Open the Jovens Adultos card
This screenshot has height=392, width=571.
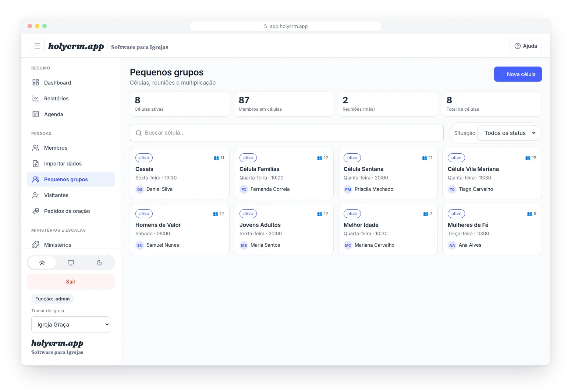tap(284, 229)
